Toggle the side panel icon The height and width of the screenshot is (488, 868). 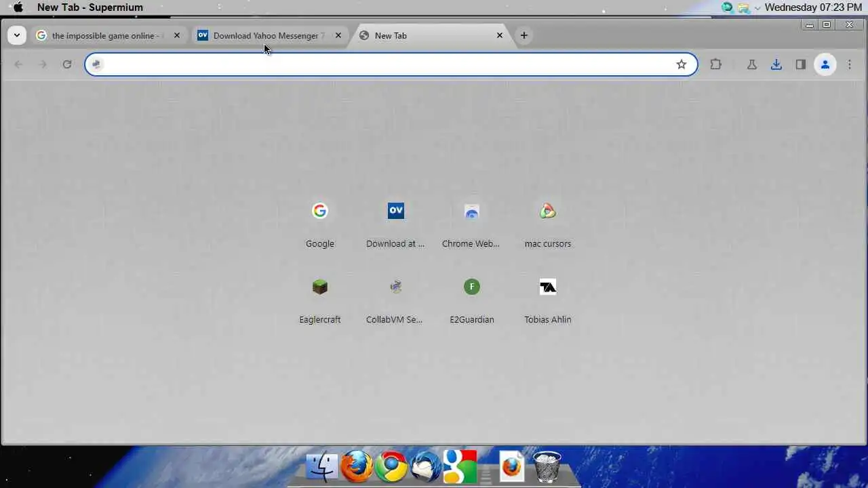click(801, 64)
